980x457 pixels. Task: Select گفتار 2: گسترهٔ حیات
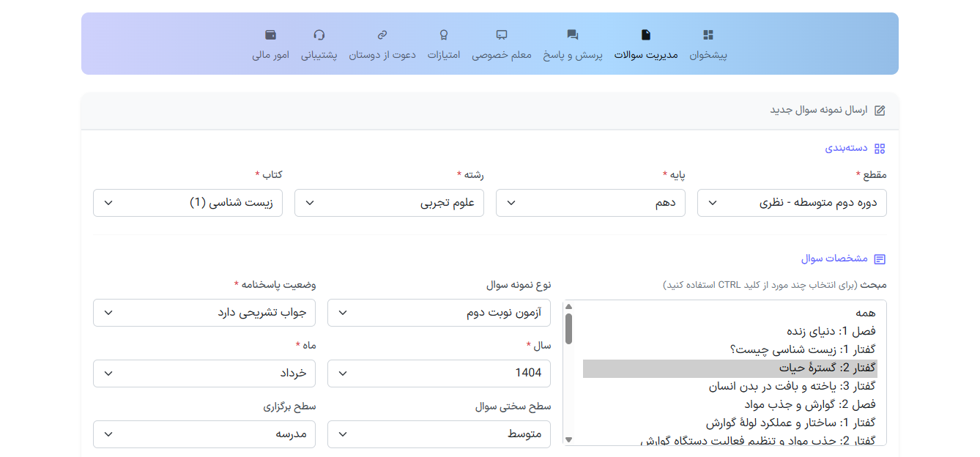pyautogui.click(x=730, y=368)
